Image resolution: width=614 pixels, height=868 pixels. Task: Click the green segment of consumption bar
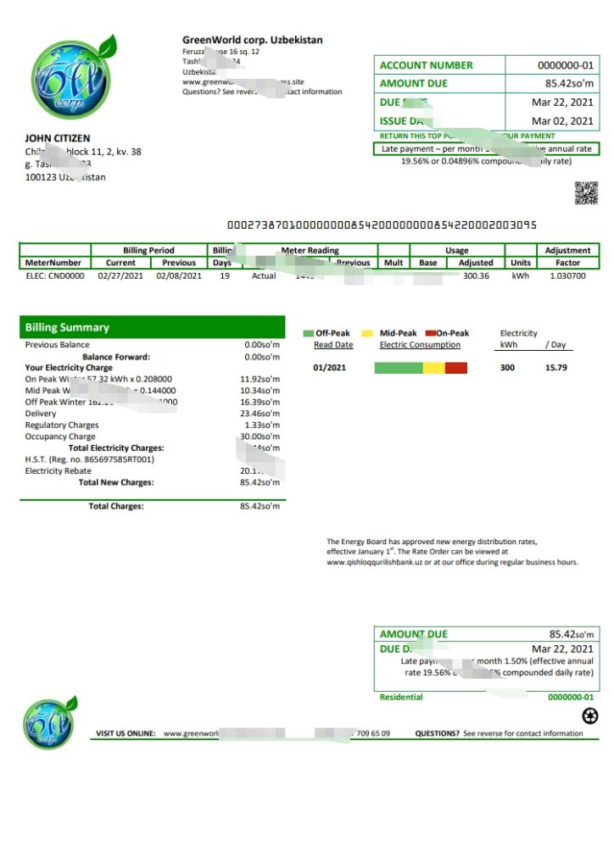pos(399,368)
